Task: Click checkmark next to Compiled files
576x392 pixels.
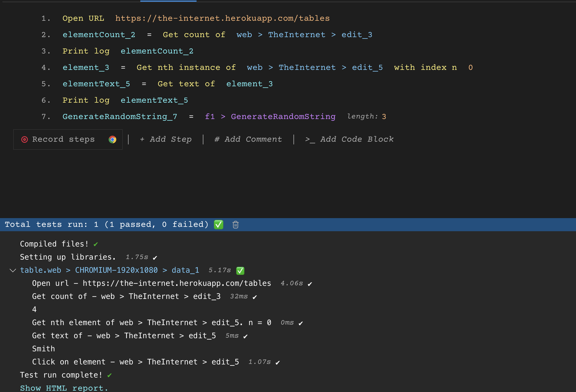Action: click(x=96, y=244)
